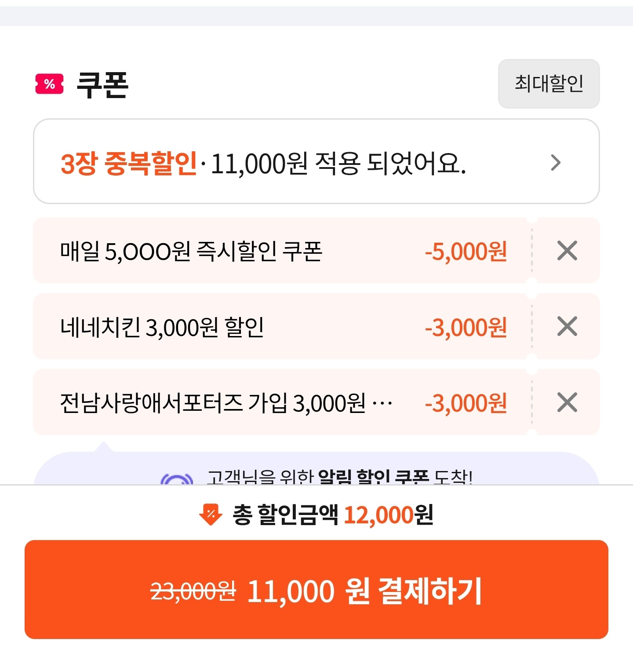Click the 네네치킨 -3,000원 discount amount

click(x=466, y=328)
